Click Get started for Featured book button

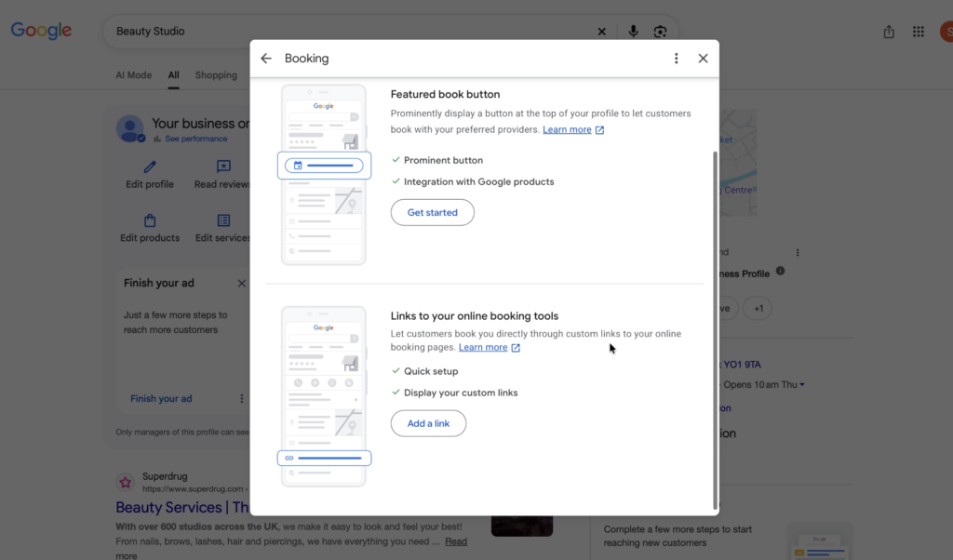click(432, 213)
